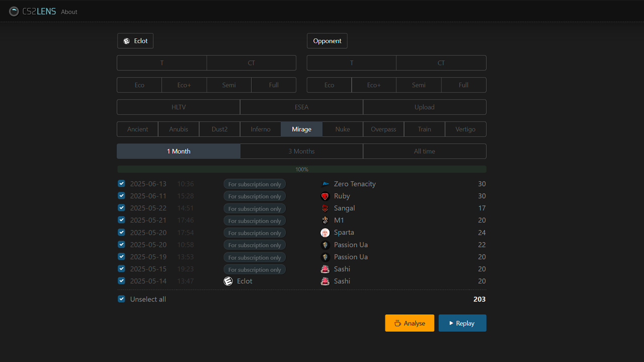Open the About page link
The width and height of the screenshot is (644, 362).
[x=69, y=12]
